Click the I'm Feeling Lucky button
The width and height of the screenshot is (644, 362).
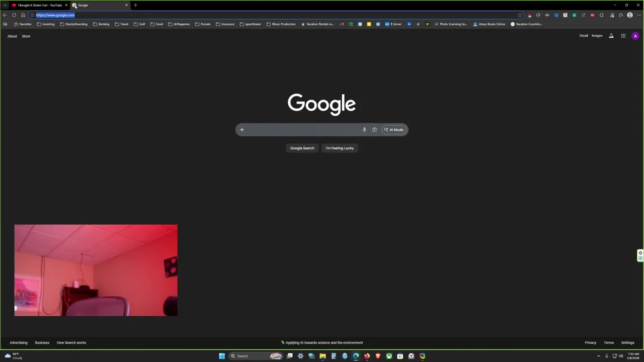(x=340, y=148)
